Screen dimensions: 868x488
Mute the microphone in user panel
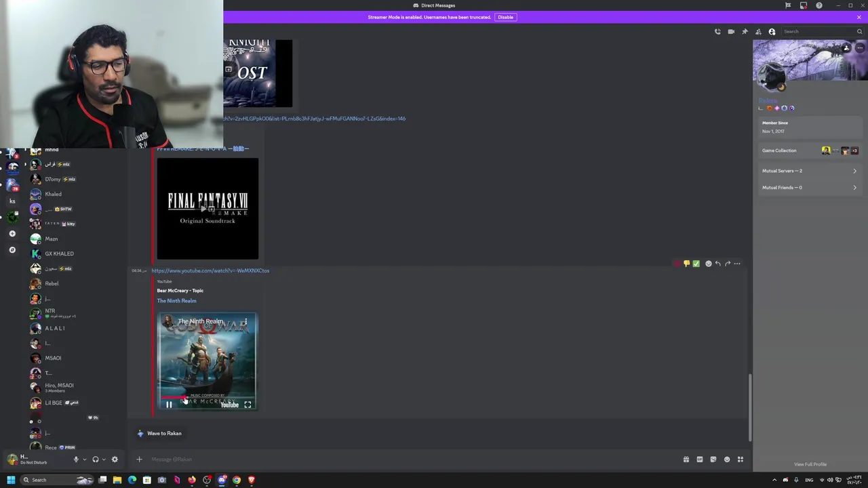coord(76,460)
